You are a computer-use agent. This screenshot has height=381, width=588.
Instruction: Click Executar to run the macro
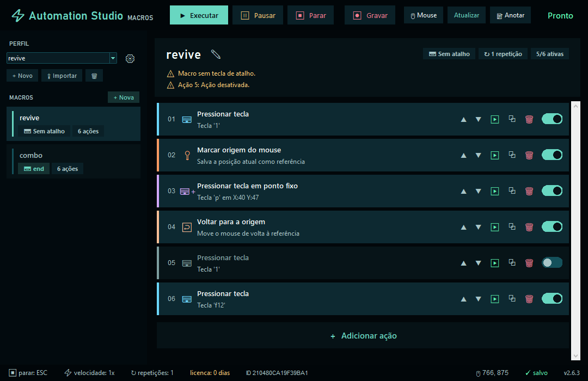(x=199, y=15)
